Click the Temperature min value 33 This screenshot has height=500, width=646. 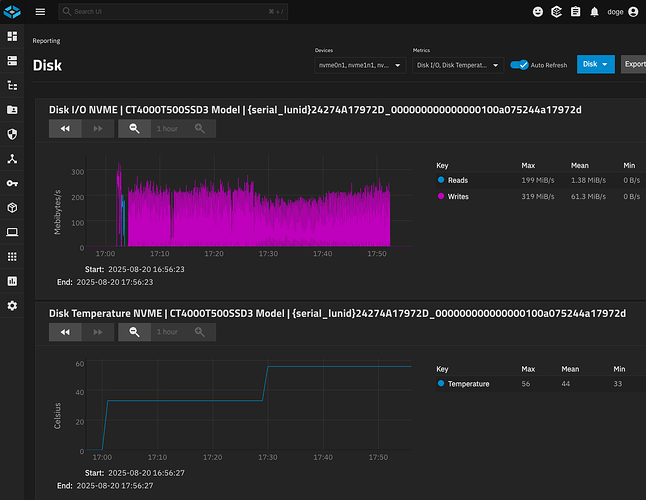click(618, 384)
